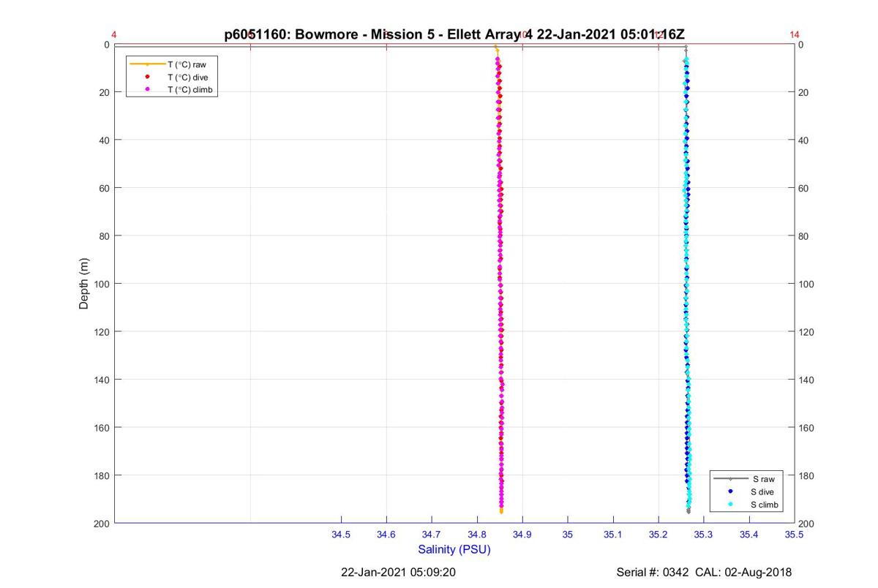Click left depth axis tick label 40
Viewport: 878px width, 588px height.
pyautogui.click(x=105, y=140)
